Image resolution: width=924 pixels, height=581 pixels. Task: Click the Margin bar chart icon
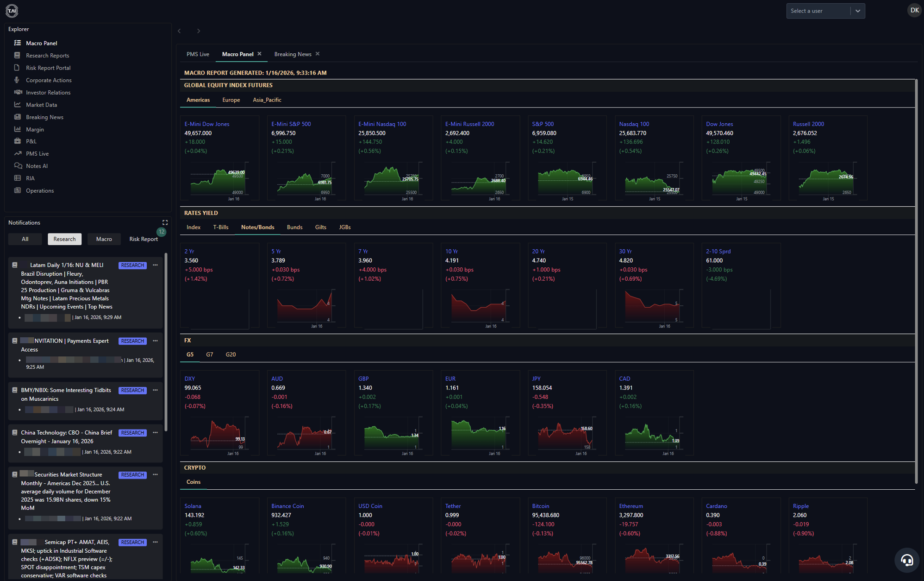18,129
